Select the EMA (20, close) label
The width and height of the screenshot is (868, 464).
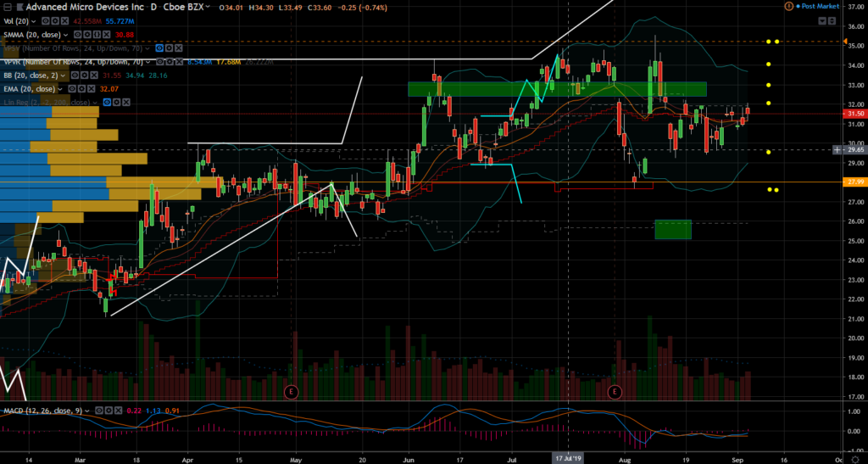click(30, 88)
